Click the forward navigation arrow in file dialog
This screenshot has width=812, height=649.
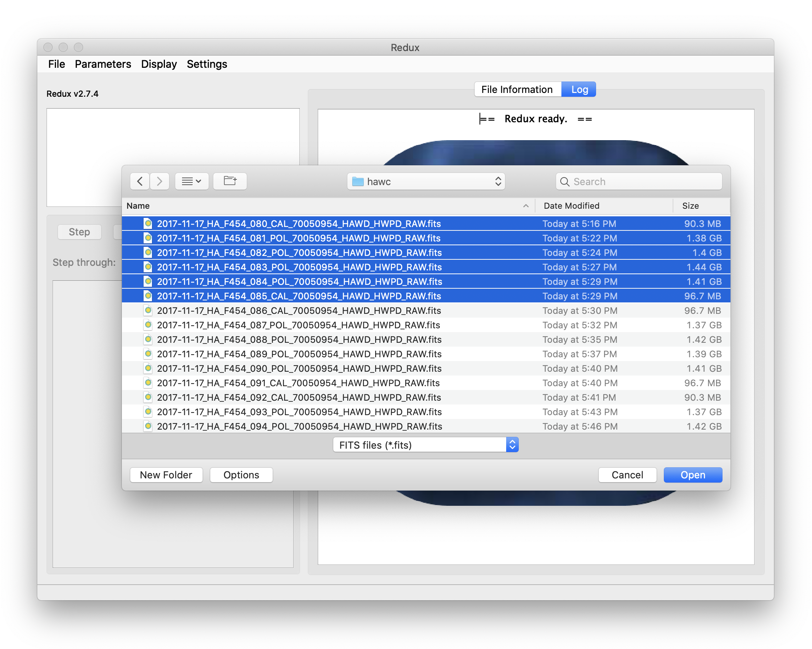point(159,181)
